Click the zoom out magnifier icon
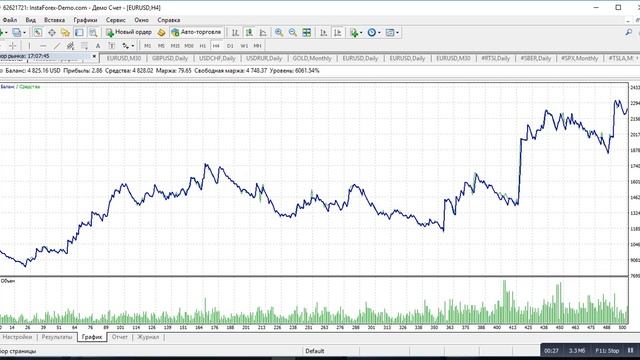Screen dimensions: 640x360 tap(293, 32)
